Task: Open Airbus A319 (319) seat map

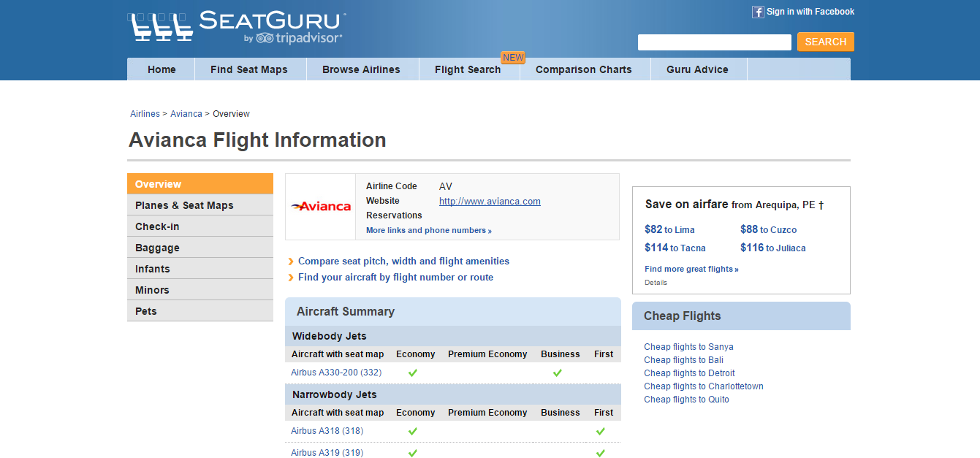Action: [x=327, y=453]
